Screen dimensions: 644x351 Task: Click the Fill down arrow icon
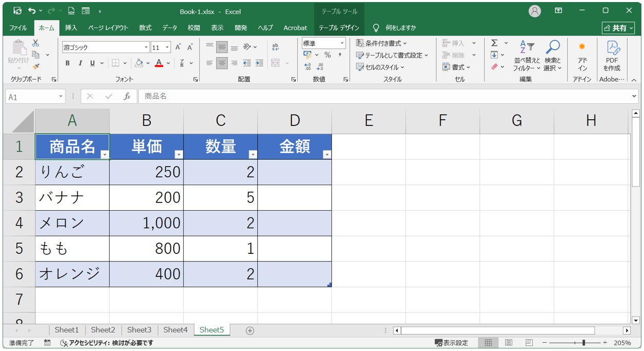494,55
